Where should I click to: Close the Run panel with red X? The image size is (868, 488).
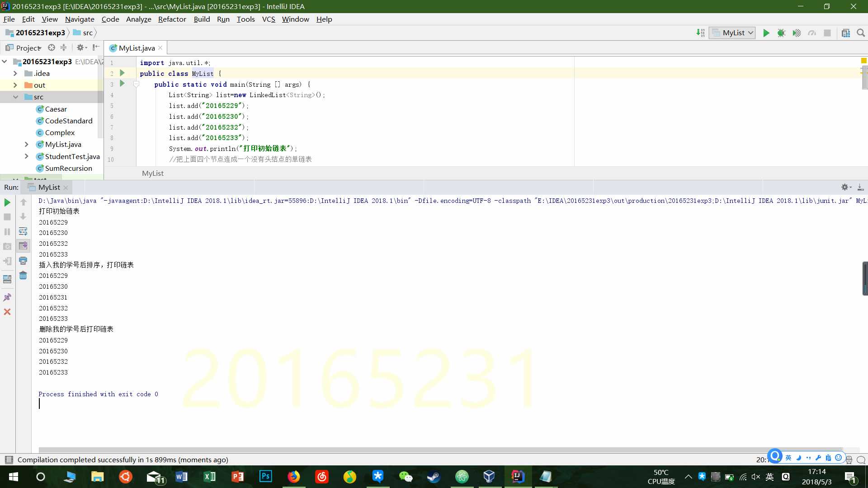[7, 312]
